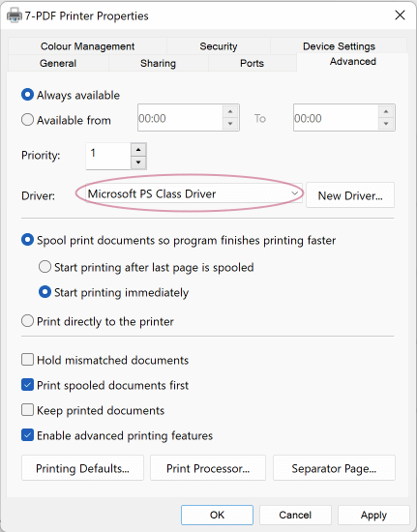The height and width of the screenshot is (532, 417).
Task: Switch to the Ports tab
Action: [252, 63]
